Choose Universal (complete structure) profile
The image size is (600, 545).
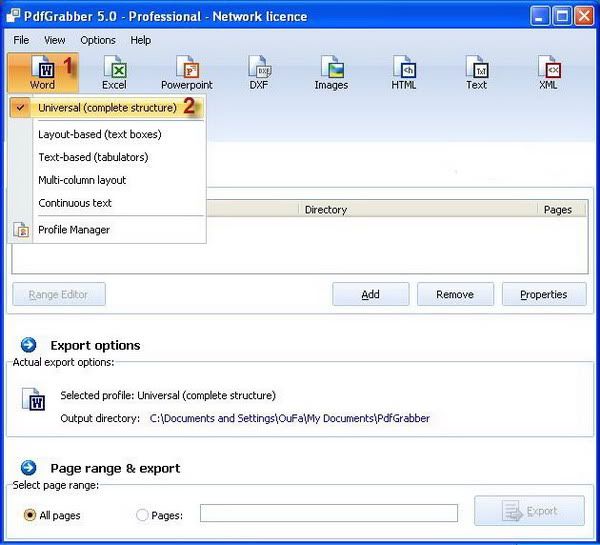[107, 108]
